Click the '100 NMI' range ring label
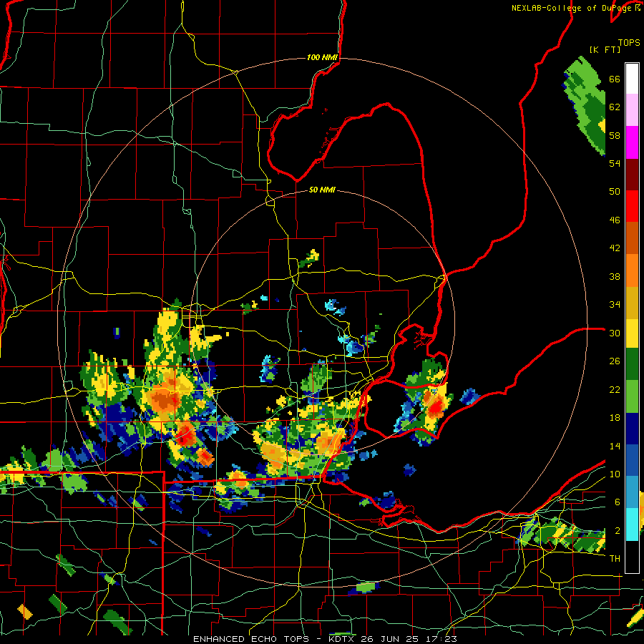 [322, 57]
